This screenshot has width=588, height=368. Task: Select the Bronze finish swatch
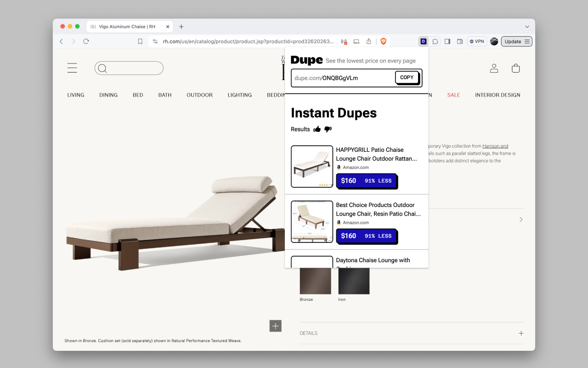point(315,281)
